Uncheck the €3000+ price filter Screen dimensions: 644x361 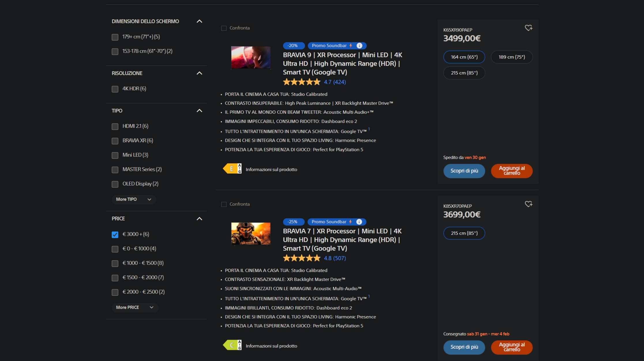click(x=115, y=234)
